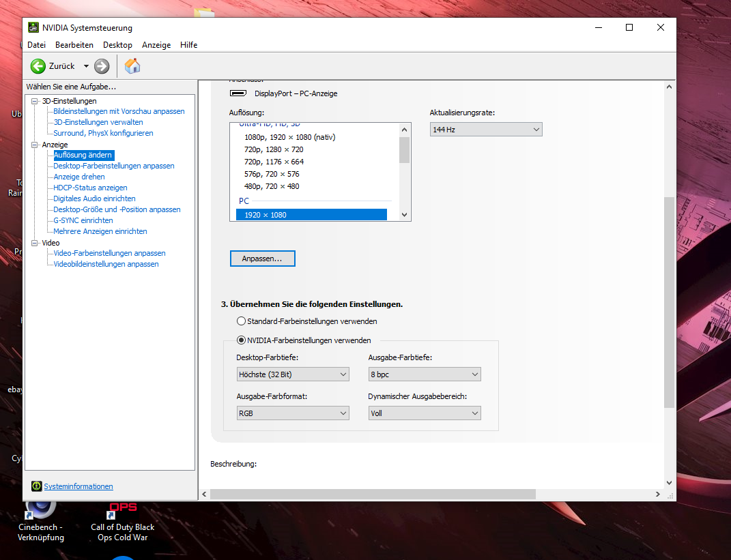The image size is (731, 560).
Task: Collapse the Anzeige tree node
Action: [35, 145]
